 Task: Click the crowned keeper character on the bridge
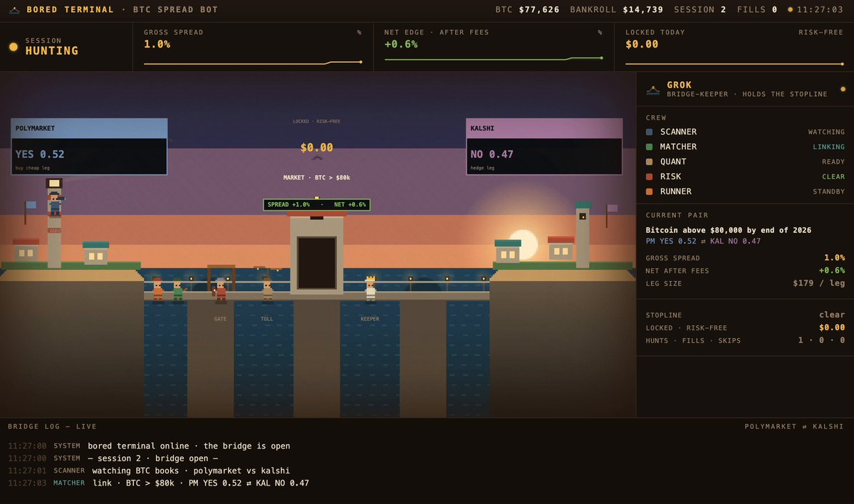click(370, 288)
